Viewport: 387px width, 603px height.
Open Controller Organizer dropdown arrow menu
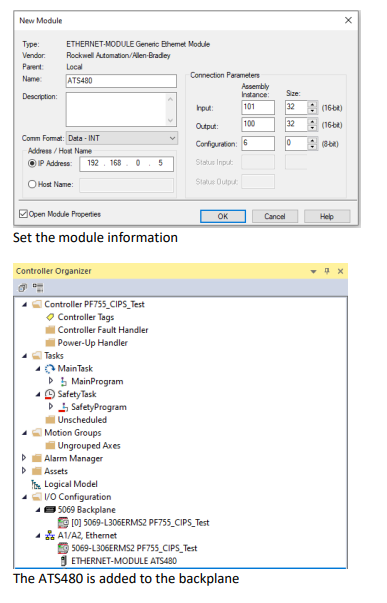(313, 272)
